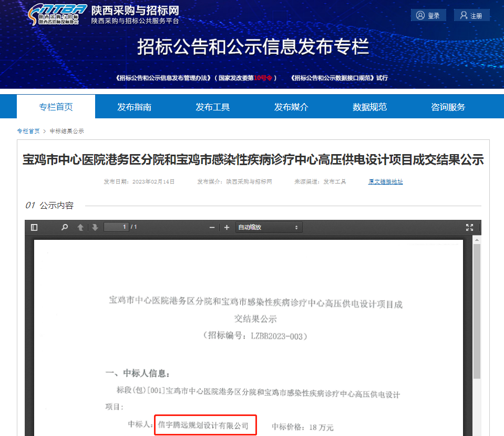Select the 数据规范 navigation item
The width and height of the screenshot is (504, 436).
tap(369, 106)
